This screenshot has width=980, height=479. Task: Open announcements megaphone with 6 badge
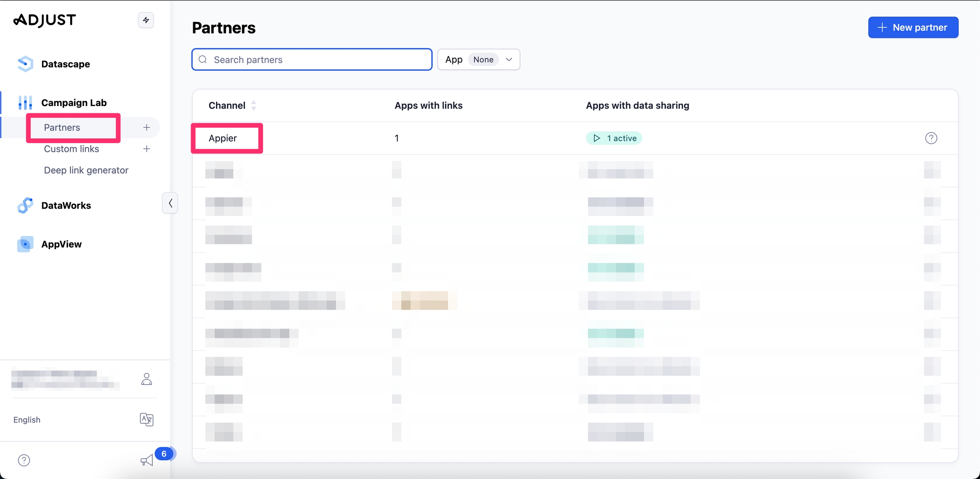tap(147, 460)
